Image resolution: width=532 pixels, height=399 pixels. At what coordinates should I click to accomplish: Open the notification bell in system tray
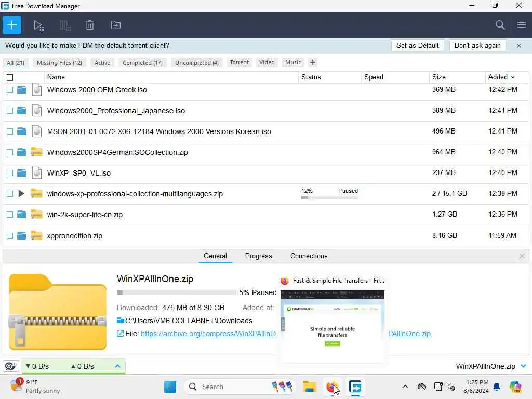497,387
